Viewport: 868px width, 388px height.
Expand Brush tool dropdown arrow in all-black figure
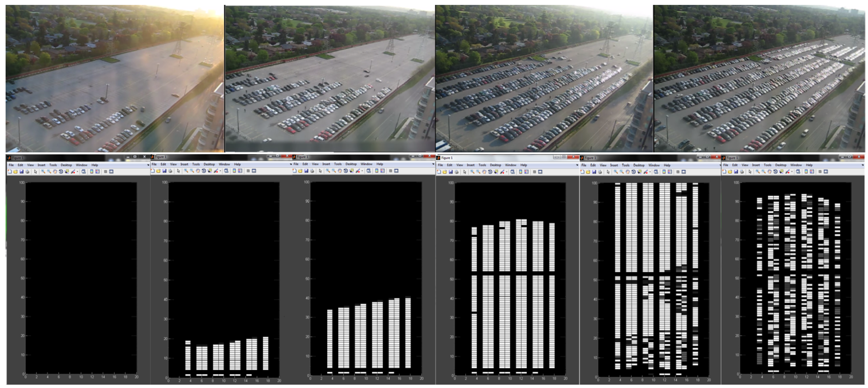click(77, 172)
